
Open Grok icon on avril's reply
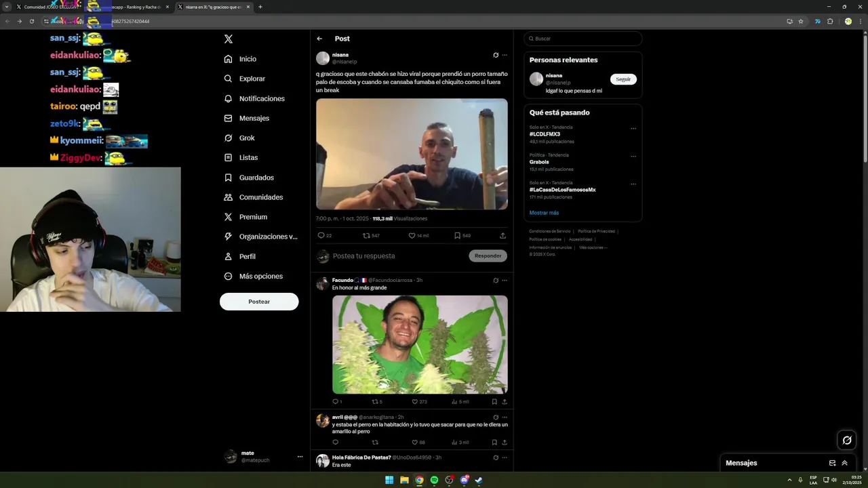496,418
